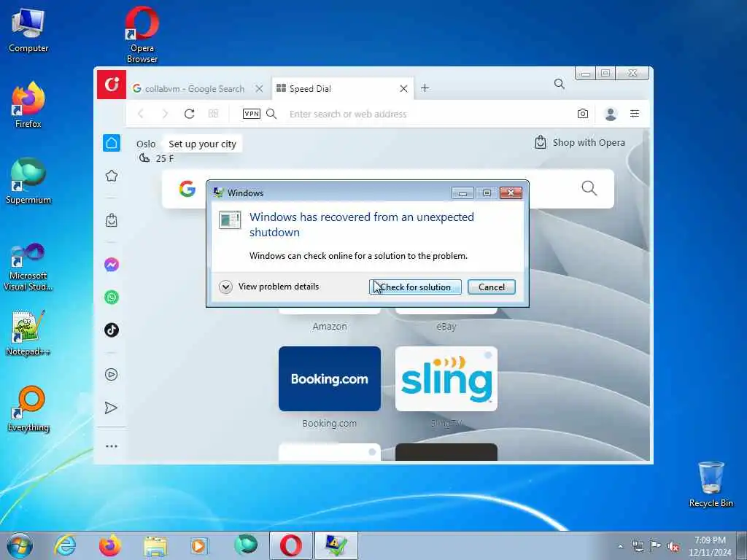Open Messenger in Opera sidebar
The width and height of the screenshot is (747, 560).
point(112,264)
